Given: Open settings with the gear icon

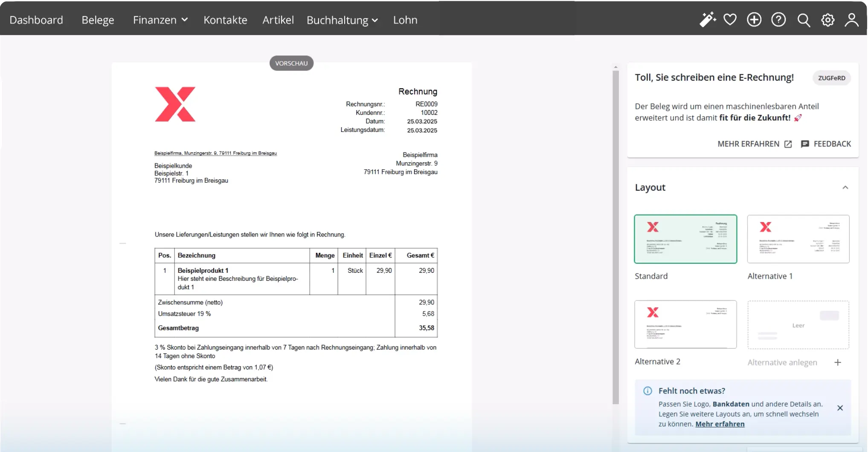Looking at the screenshot, I should click(827, 20).
